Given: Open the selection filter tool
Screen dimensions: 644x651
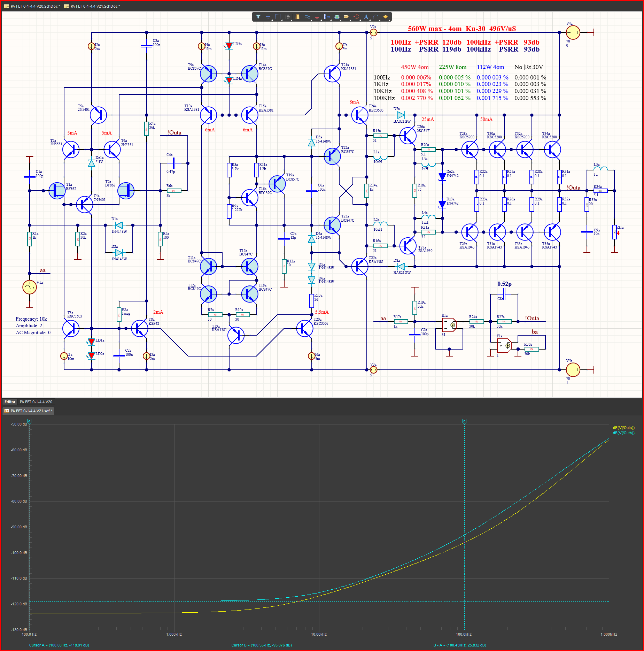Looking at the screenshot, I should [x=258, y=17].
